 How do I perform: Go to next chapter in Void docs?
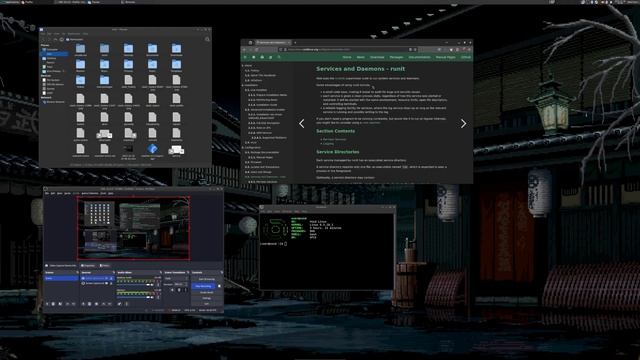[x=463, y=123]
